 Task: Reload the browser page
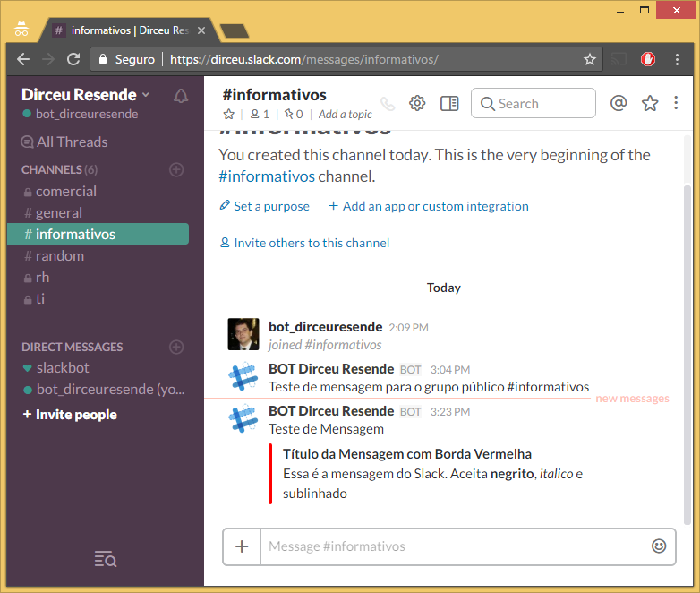pos(73,59)
